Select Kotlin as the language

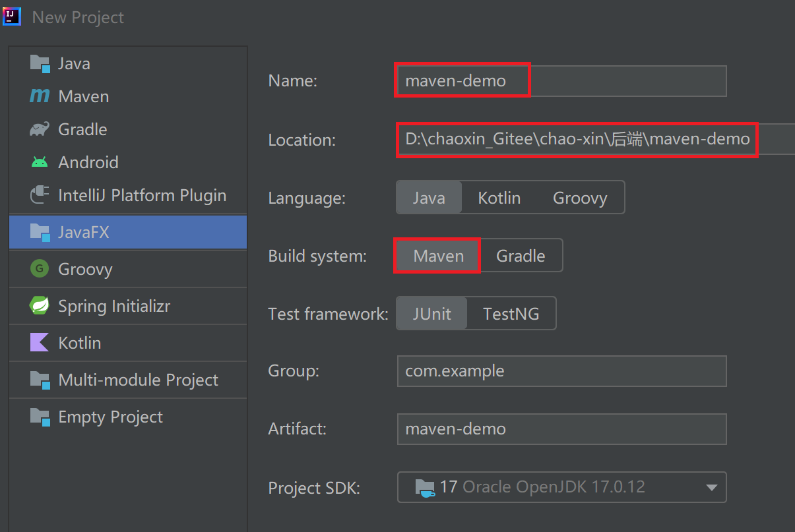499,198
